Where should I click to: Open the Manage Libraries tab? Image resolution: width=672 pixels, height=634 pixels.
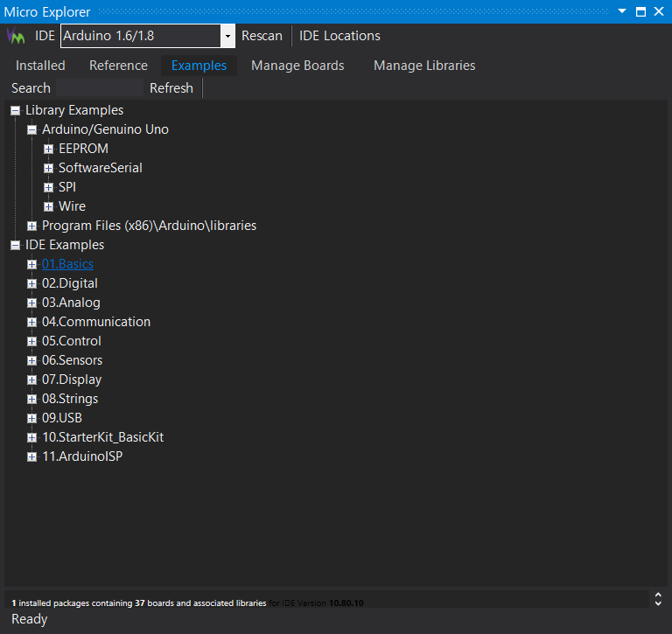pyautogui.click(x=424, y=66)
